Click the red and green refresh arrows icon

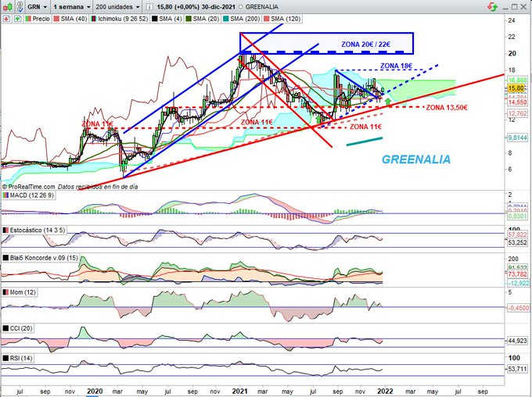[x=492, y=6]
